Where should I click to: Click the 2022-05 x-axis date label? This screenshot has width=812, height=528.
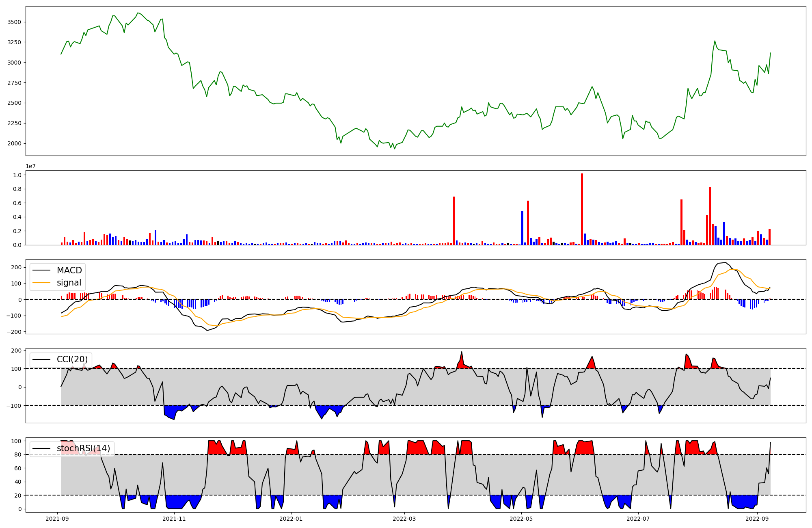point(521,519)
